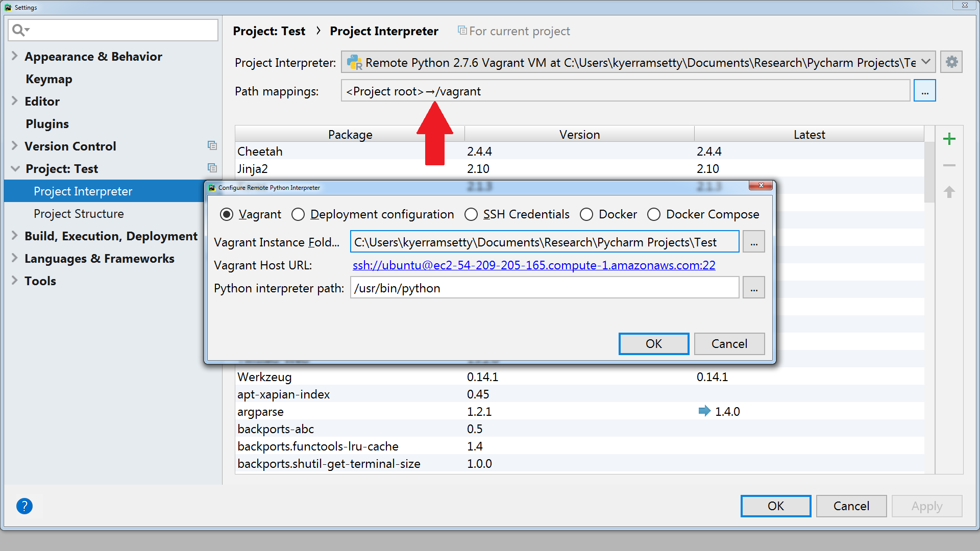Click the search magnifier in settings search
The width and height of the screenshot is (980, 551).
pyautogui.click(x=17, y=30)
